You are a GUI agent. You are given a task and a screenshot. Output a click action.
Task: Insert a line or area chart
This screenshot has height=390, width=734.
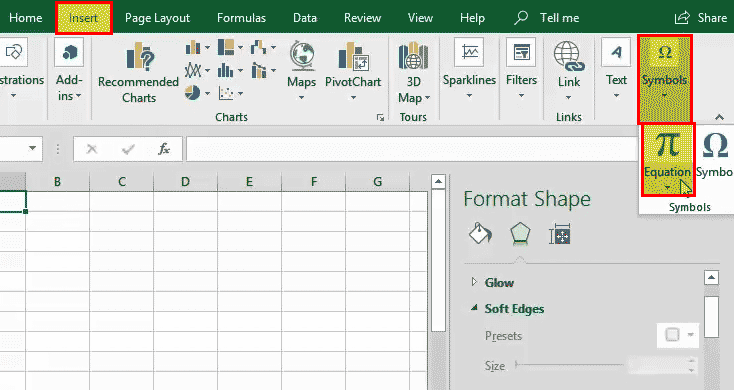[198, 71]
